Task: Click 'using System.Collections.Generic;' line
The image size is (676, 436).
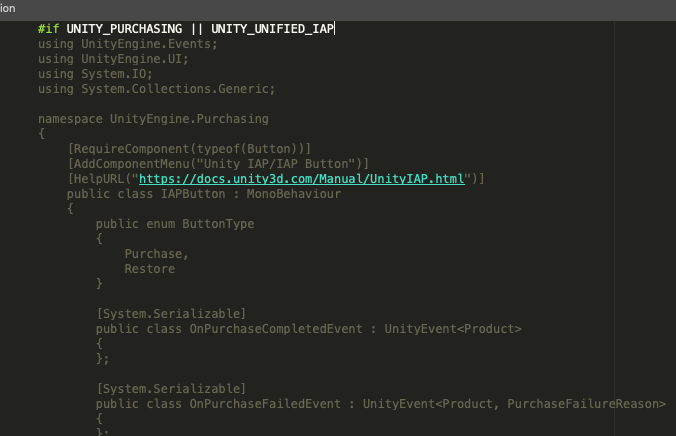Action: click(156, 89)
